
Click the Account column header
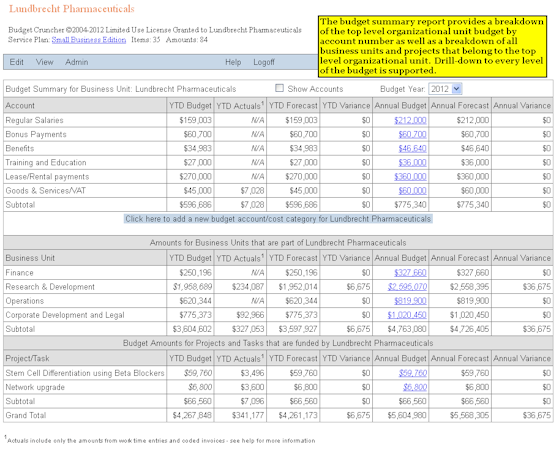pyautogui.click(x=20, y=106)
